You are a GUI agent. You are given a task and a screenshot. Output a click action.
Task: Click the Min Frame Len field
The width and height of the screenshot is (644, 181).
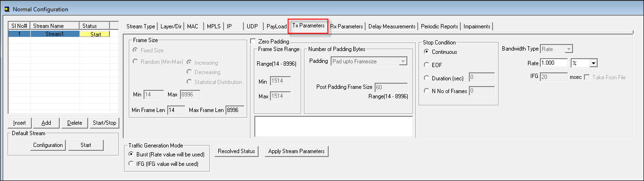tap(176, 110)
